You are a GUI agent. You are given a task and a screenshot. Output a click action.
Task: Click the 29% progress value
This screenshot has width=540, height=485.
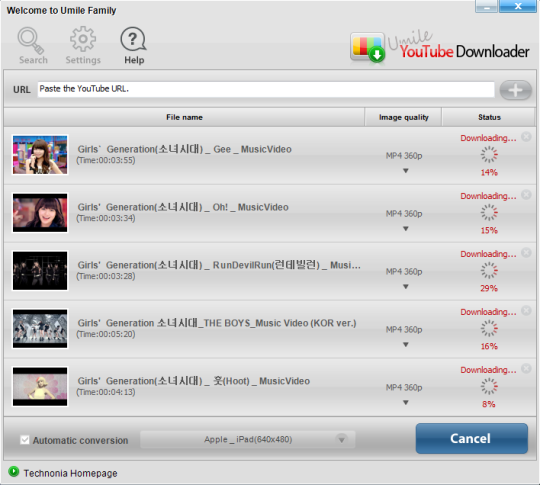[x=489, y=288]
